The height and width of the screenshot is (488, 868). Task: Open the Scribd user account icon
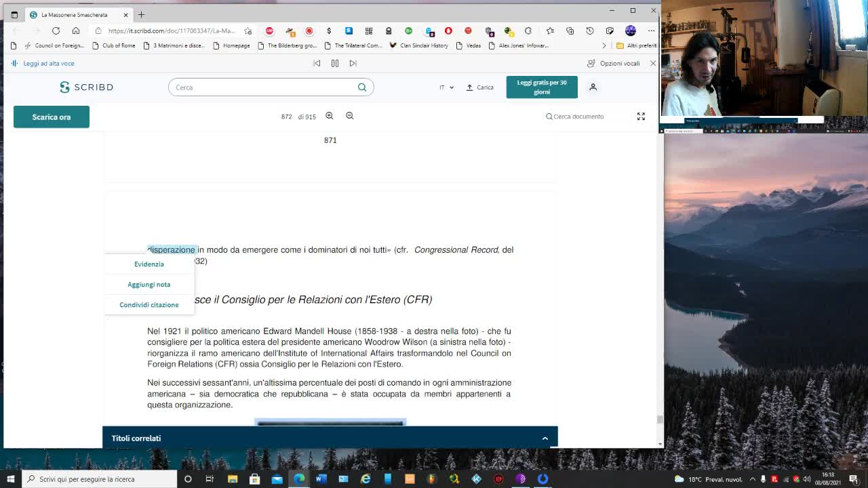[593, 87]
